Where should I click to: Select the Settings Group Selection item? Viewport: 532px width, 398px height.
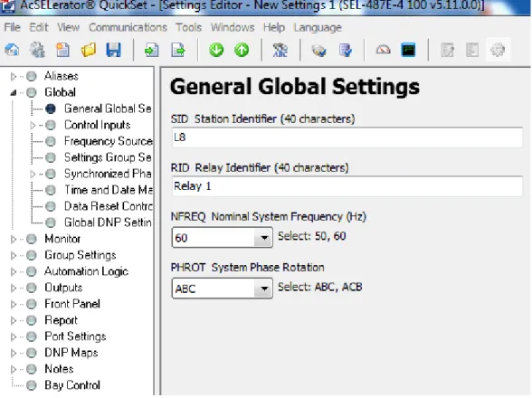[108, 157]
